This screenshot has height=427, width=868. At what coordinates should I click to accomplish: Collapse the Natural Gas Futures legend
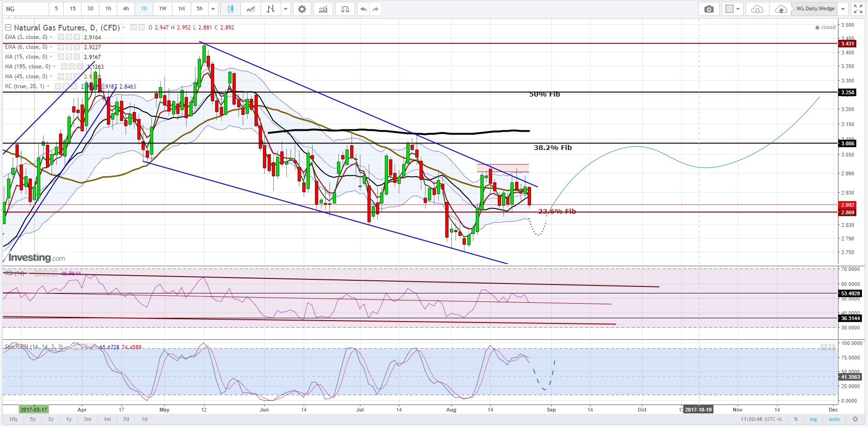[7, 28]
